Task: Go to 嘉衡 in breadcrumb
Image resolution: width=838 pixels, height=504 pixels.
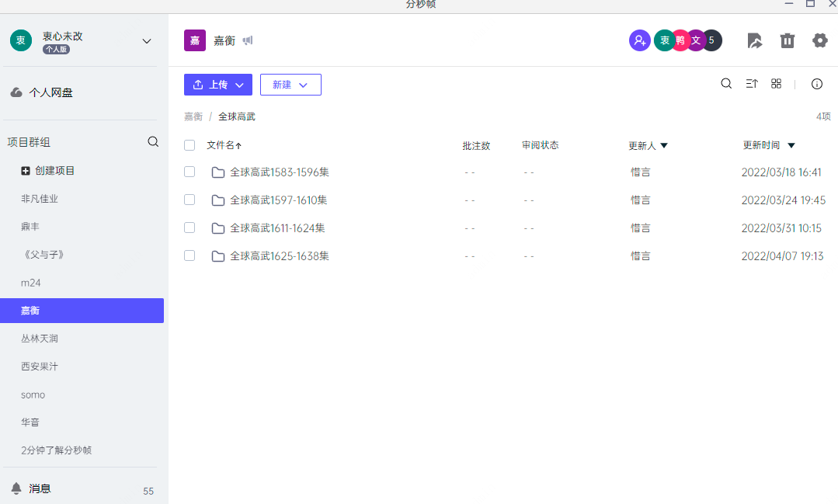Action: [193, 116]
